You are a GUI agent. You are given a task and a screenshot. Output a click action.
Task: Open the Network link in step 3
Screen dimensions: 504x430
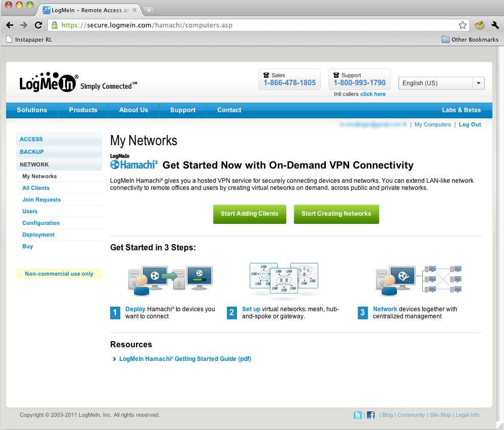pyautogui.click(x=385, y=309)
